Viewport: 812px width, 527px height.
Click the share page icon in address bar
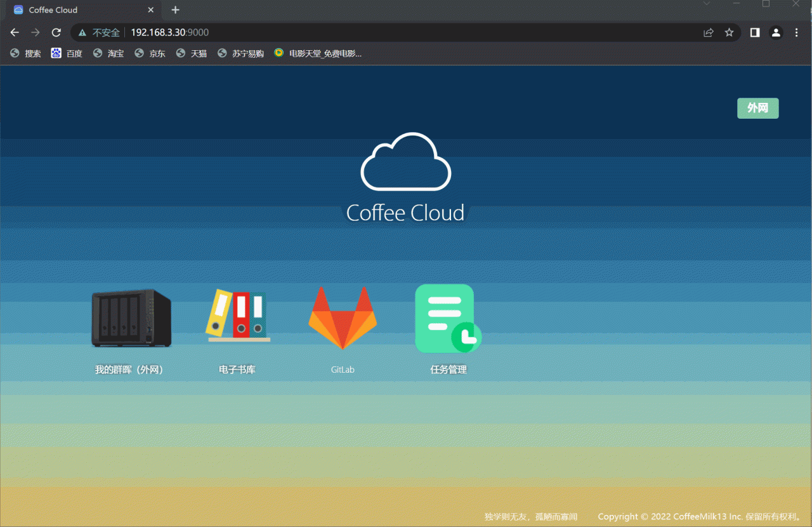[709, 32]
